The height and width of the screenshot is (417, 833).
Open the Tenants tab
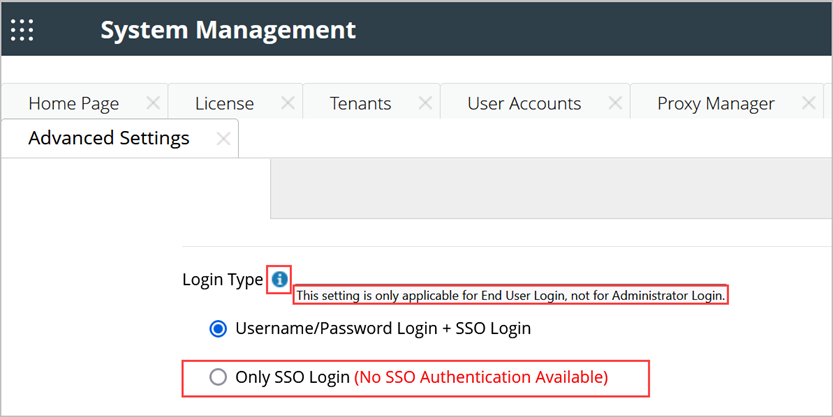coord(360,103)
